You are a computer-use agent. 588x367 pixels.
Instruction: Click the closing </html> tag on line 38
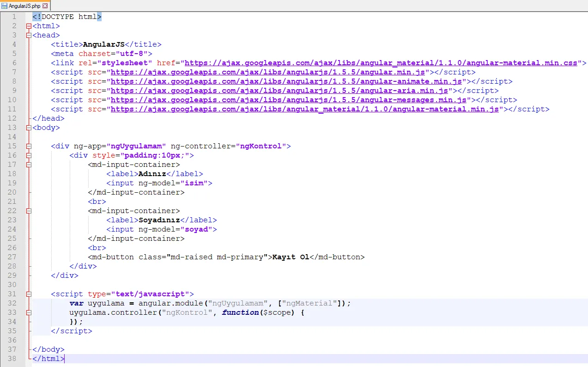tap(48, 359)
